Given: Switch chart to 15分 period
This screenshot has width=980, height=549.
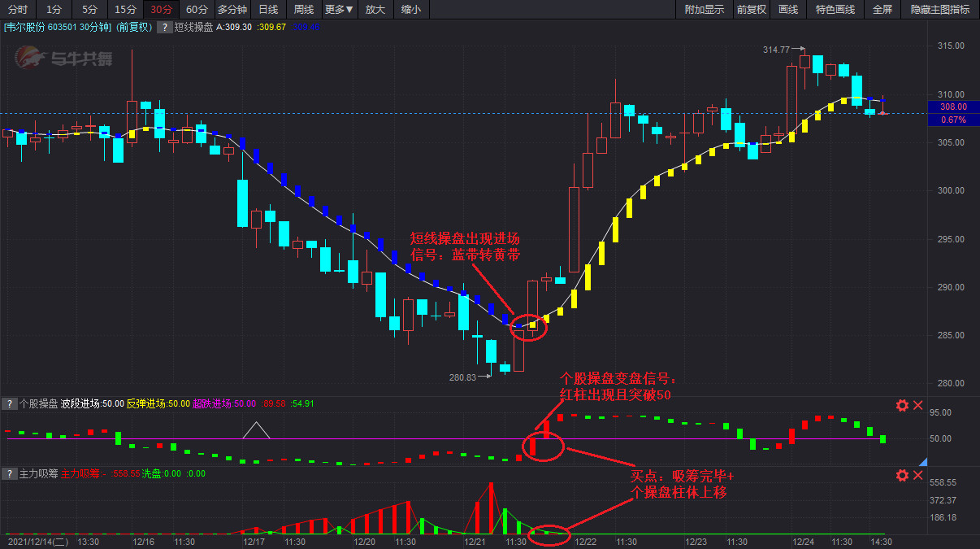Looking at the screenshot, I should tap(125, 10).
